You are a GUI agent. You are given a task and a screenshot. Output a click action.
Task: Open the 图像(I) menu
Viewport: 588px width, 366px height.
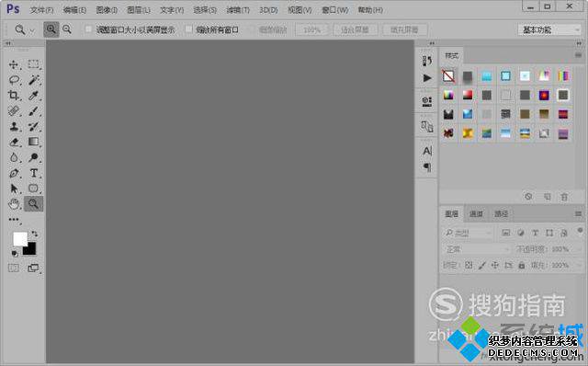click(107, 10)
